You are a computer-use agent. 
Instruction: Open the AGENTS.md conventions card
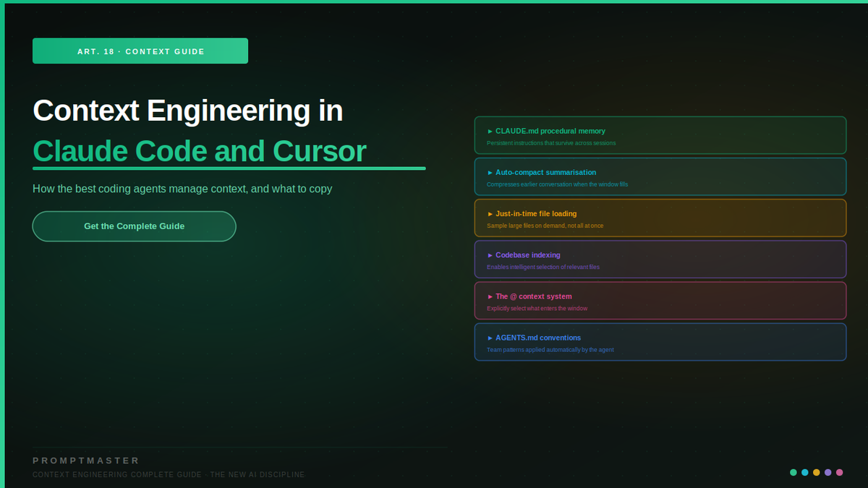tap(660, 341)
